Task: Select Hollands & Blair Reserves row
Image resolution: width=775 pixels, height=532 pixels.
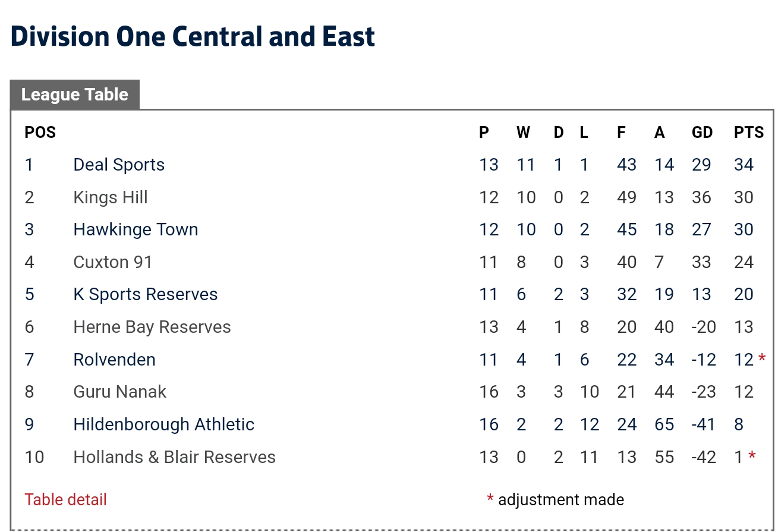Action: [175, 457]
